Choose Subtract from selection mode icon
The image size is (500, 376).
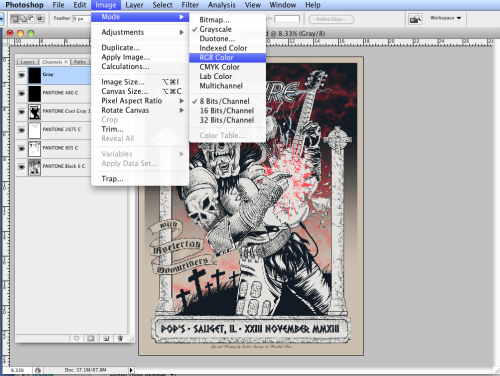click(31, 19)
